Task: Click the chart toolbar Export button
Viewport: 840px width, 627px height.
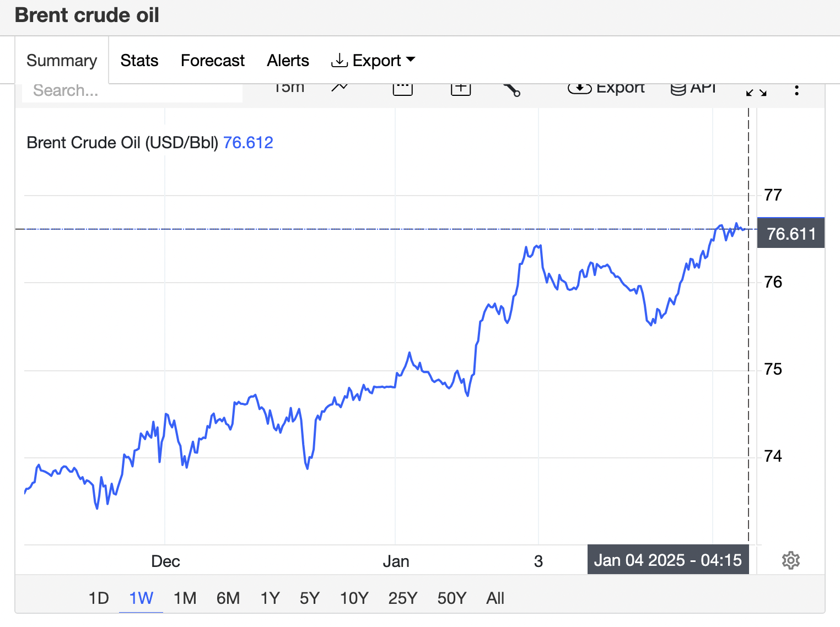Action: (x=606, y=89)
